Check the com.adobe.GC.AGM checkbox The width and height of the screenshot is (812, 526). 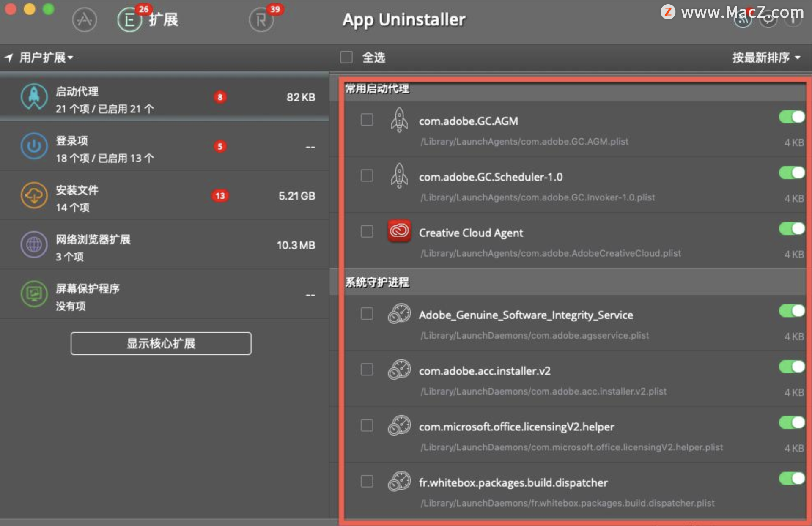pyautogui.click(x=367, y=120)
